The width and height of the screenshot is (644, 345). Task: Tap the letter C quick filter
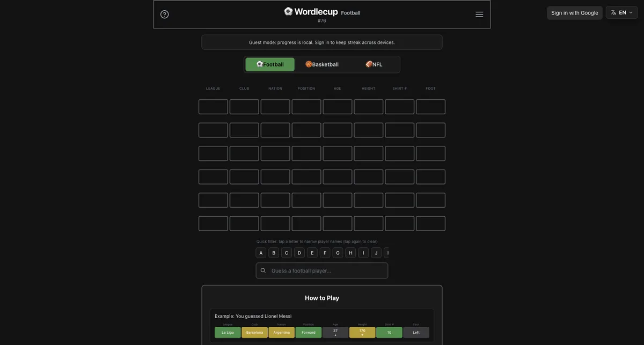click(287, 253)
